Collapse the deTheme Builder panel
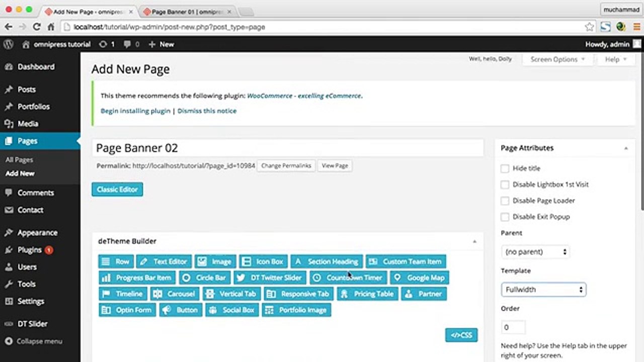The image size is (644, 362). (474, 241)
